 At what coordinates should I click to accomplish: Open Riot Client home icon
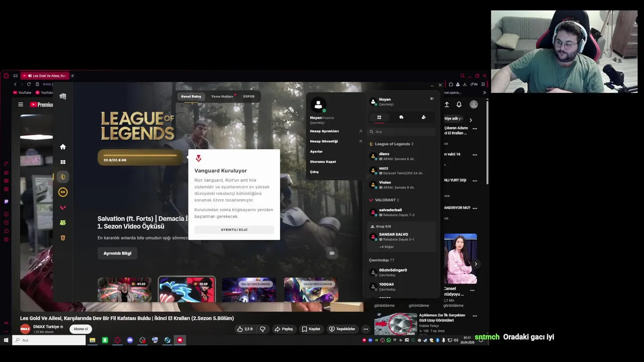(x=63, y=147)
